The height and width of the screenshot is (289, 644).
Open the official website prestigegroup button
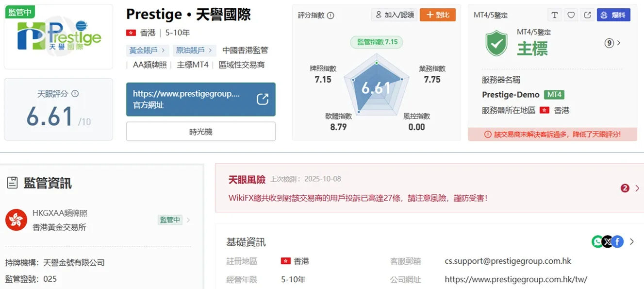[201, 99]
